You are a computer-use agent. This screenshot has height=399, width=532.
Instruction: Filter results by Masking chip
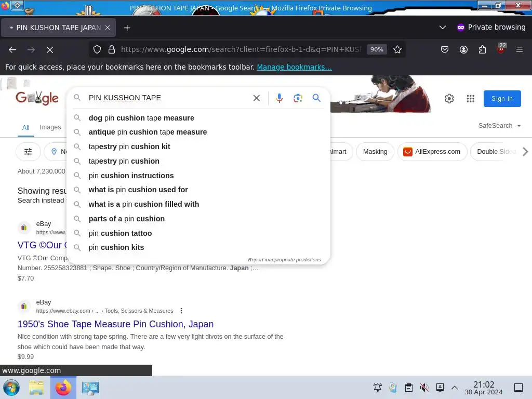(375, 152)
